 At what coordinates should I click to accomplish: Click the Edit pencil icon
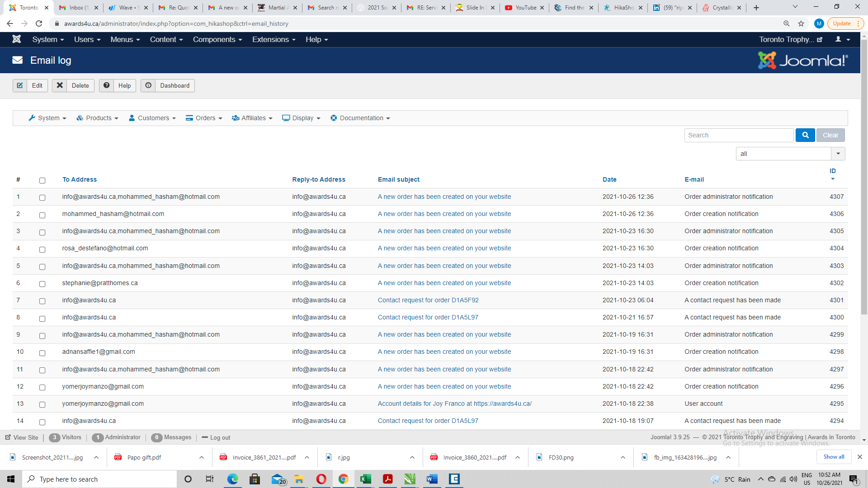click(x=20, y=85)
